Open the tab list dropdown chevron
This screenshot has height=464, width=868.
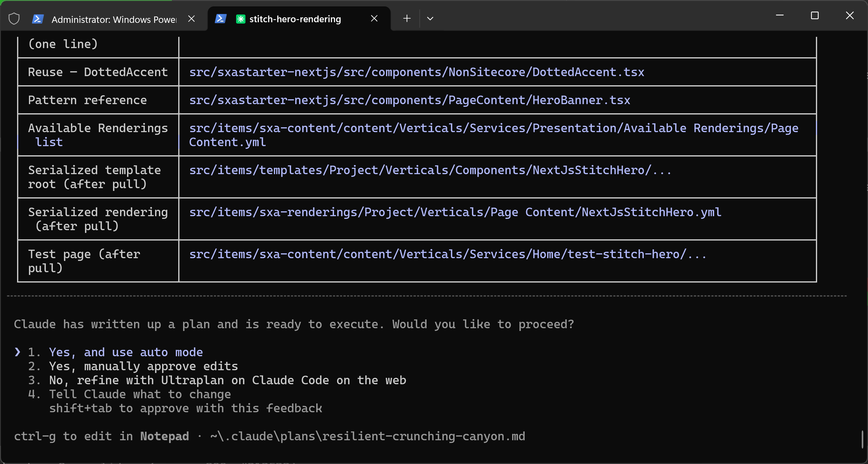430,19
